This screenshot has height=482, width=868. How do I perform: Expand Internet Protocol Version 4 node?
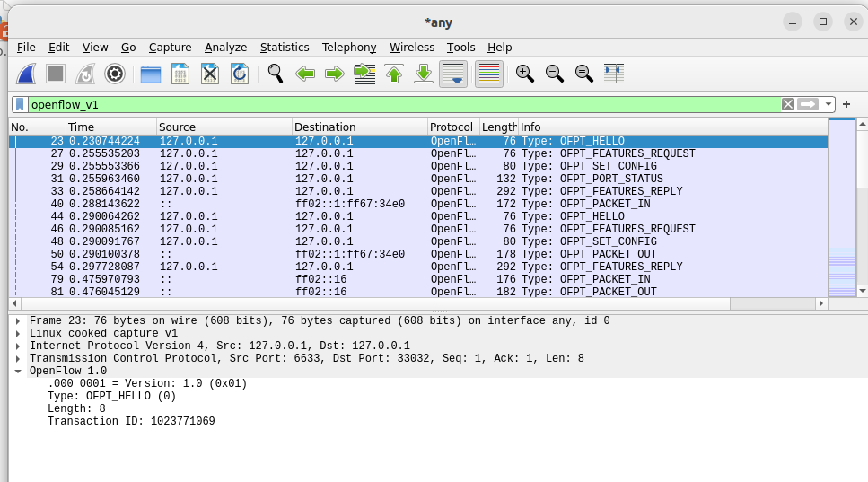point(18,346)
